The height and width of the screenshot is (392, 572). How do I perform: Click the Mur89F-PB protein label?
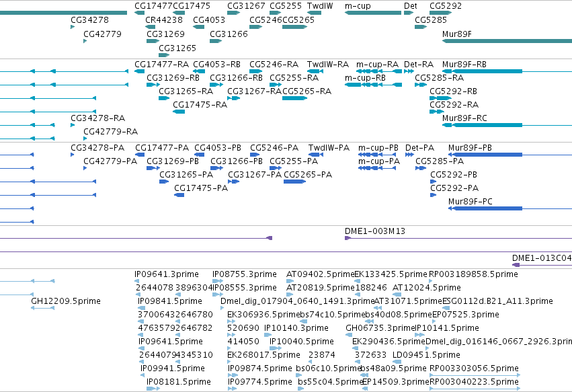[470, 147]
